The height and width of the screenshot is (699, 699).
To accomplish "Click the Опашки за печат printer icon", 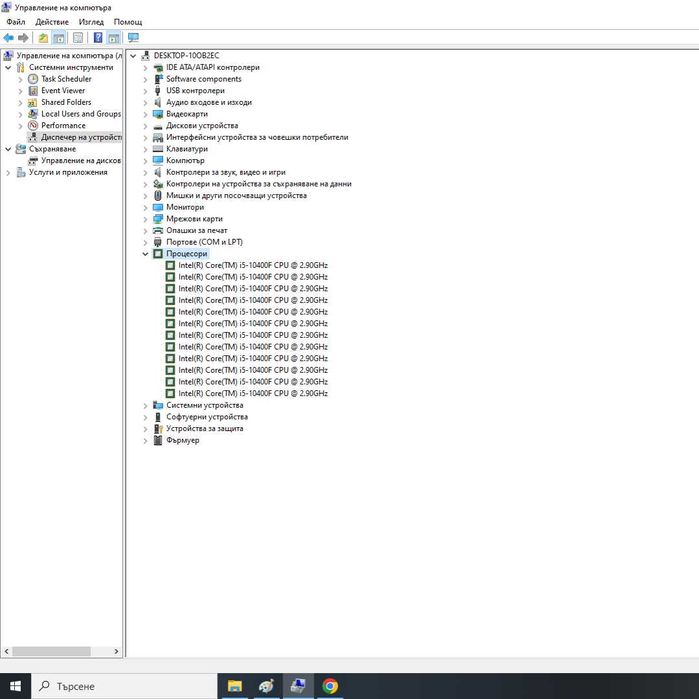I will [x=158, y=230].
